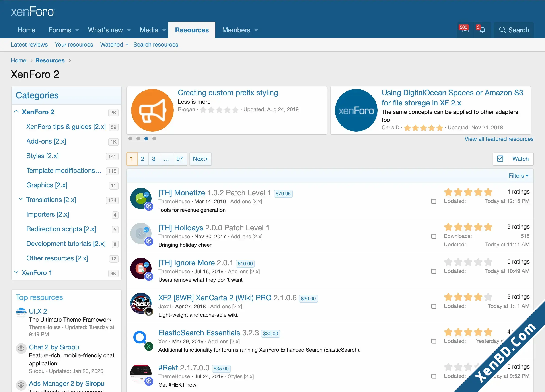Tick checkbox for [TH] Ignore More

[434, 271]
